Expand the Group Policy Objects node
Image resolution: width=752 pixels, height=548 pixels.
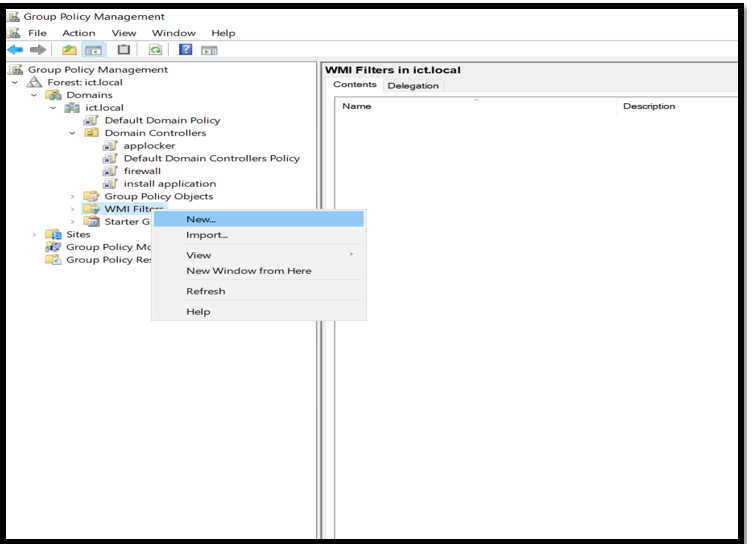(72, 197)
